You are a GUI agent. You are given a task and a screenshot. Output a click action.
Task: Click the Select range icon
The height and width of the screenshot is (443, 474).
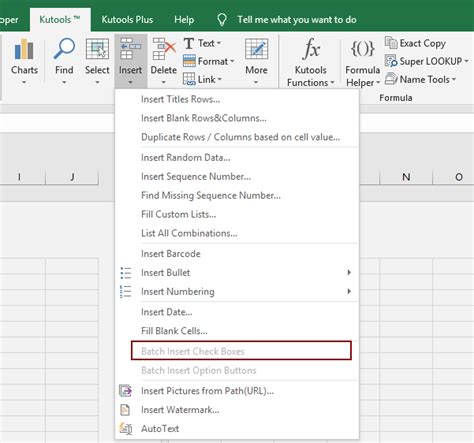pyautogui.click(x=97, y=49)
